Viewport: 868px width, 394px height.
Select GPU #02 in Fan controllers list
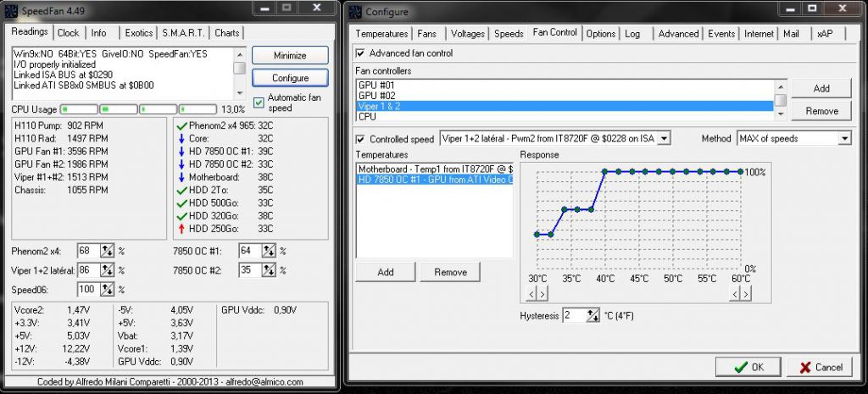[x=565, y=96]
